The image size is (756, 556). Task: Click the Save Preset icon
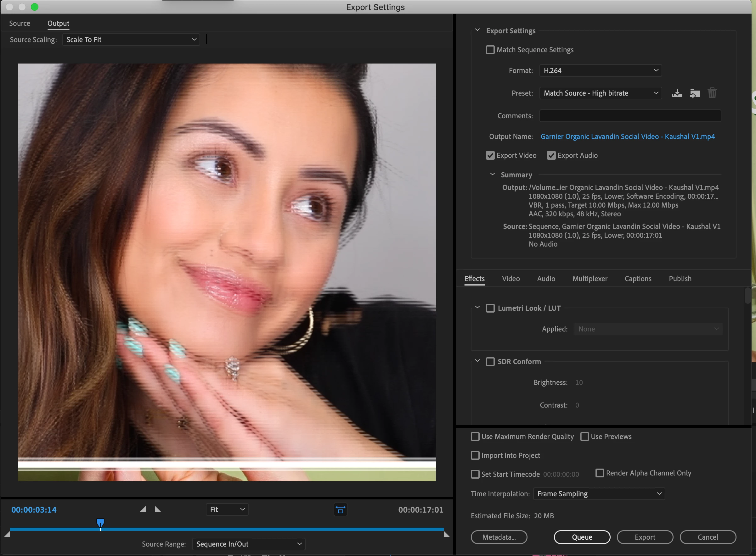click(x=677, y=93)
